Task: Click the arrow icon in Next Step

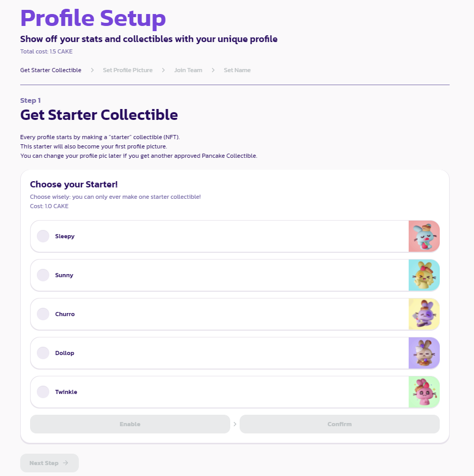Action: [x=65, y=463]
